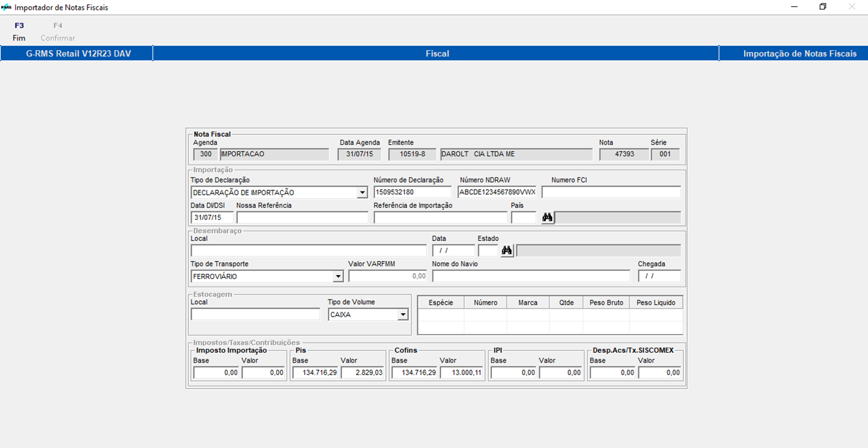
Task: Focus the Nossa Referência field
Action: (302, 218)
